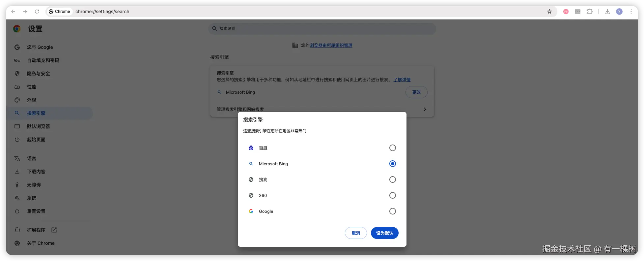Select the 搜狗 radio button
Screen dimensions: 644x261
point(393,179)
